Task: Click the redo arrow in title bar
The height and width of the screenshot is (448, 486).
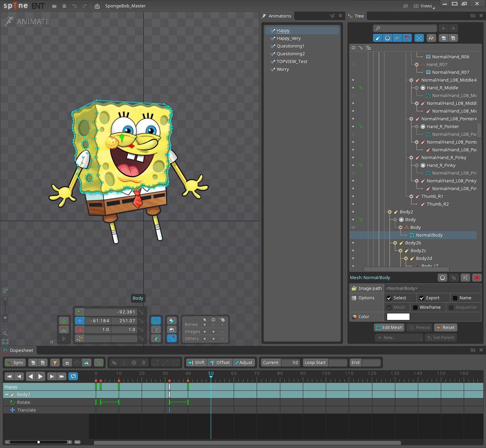Action: tap(85, 6)
